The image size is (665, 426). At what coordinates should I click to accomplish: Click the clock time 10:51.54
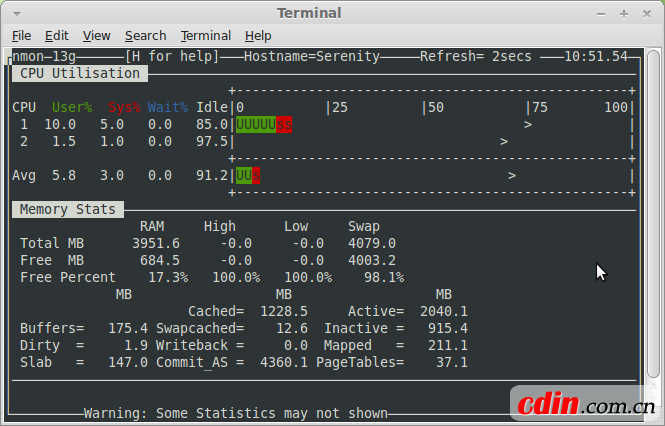point(596,56)
